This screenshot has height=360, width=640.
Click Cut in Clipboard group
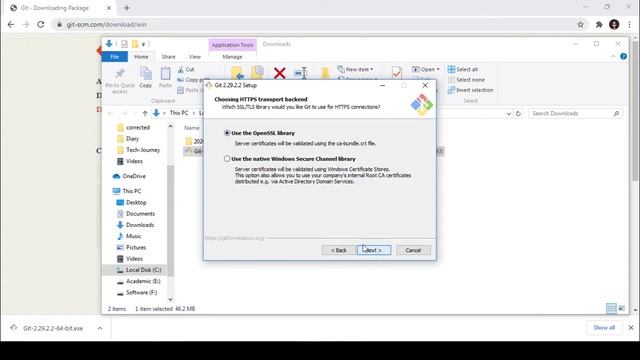pos(186,69)
